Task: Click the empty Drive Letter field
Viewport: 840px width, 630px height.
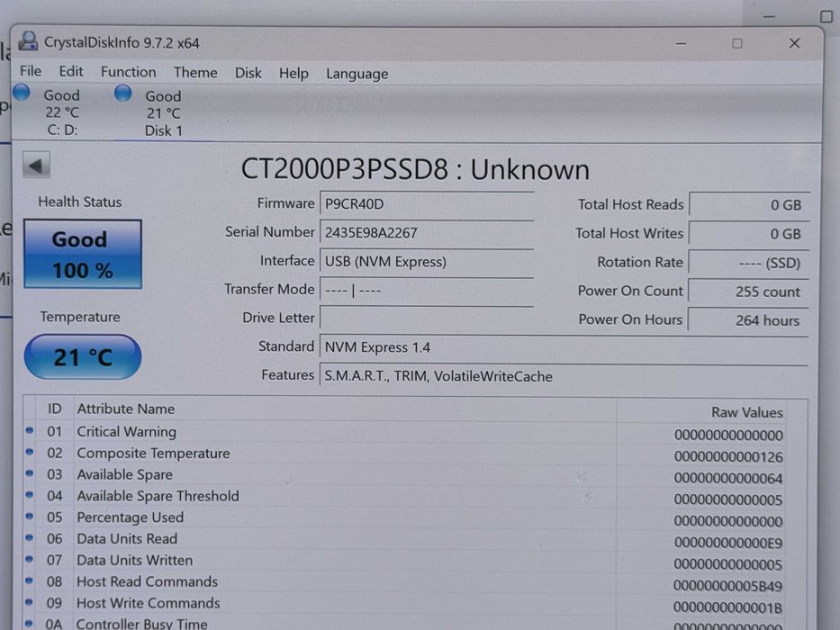Action: point(427,319)
